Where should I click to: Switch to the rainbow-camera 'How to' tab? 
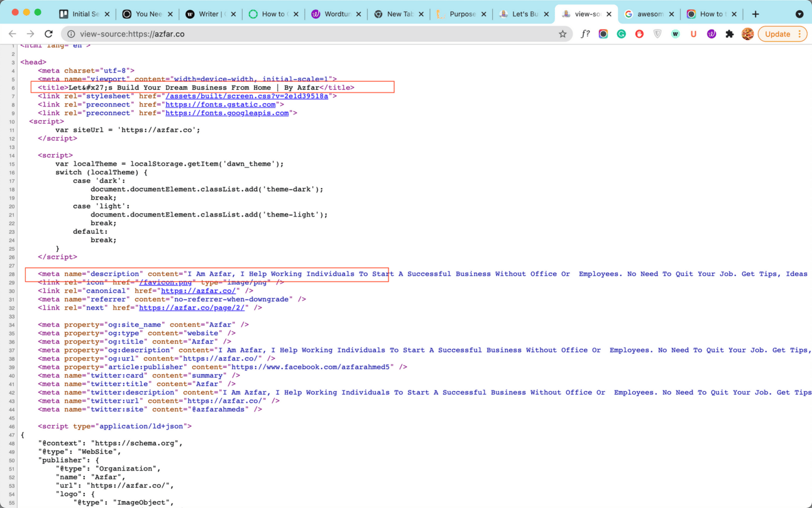[x=711, y=14]
